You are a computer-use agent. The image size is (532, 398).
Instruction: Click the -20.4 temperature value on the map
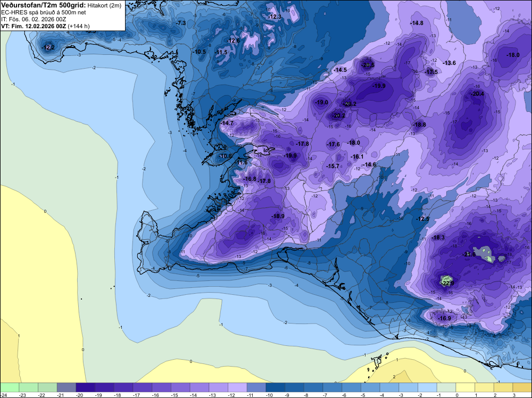pyautogui.click(x=478, y=94)
